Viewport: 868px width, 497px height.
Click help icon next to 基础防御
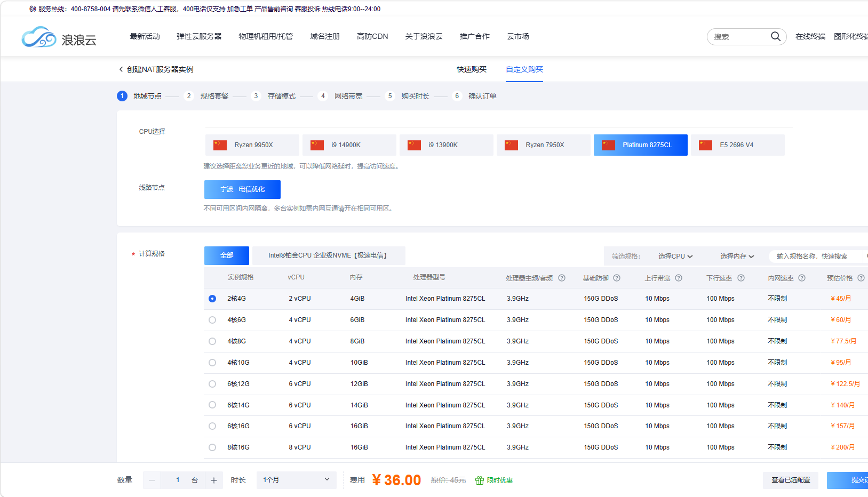pyautogui.click(x=617, y=278)
